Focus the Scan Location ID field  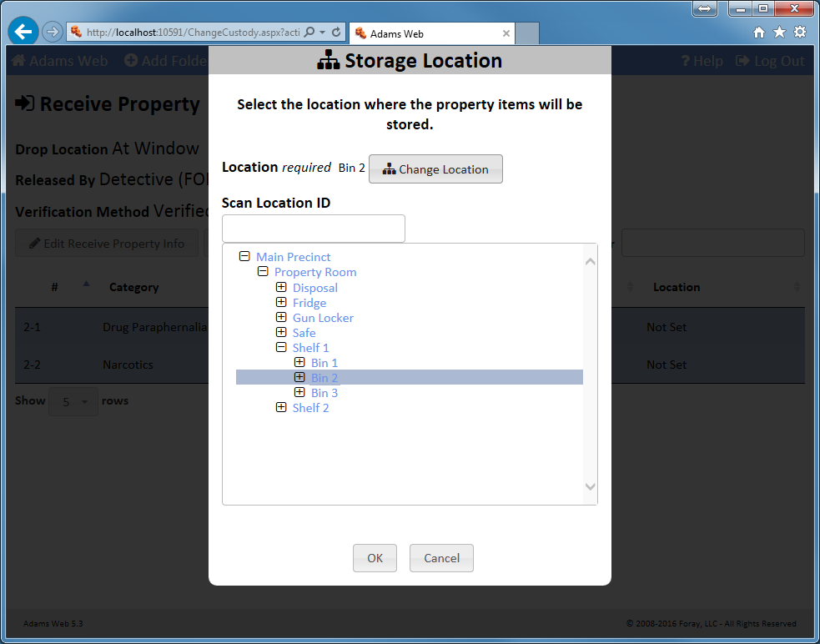[313, 229]
